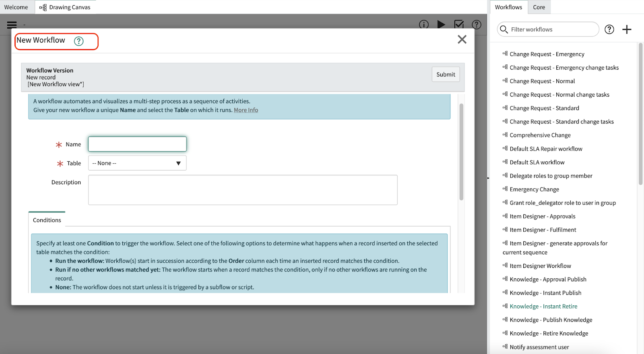Click the Description text area
This screenshot has width=644, height=354.
(x=243, y=190)
